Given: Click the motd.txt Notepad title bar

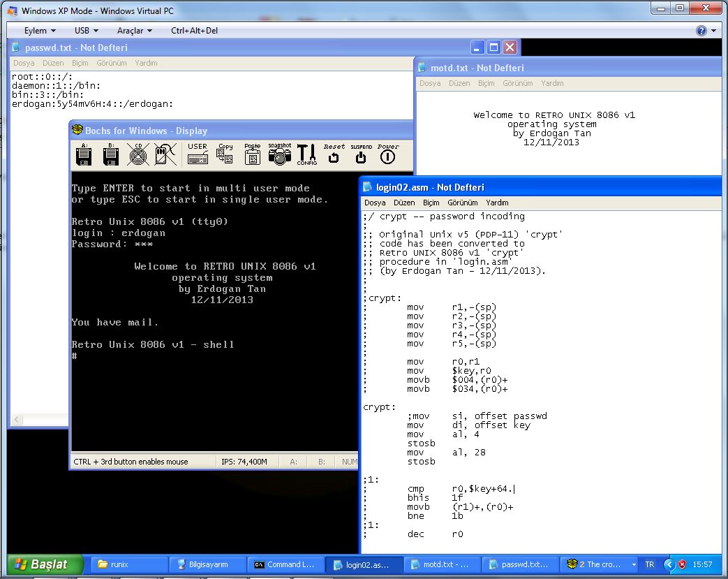Looking at the screenshot, I should coord(569,68).
